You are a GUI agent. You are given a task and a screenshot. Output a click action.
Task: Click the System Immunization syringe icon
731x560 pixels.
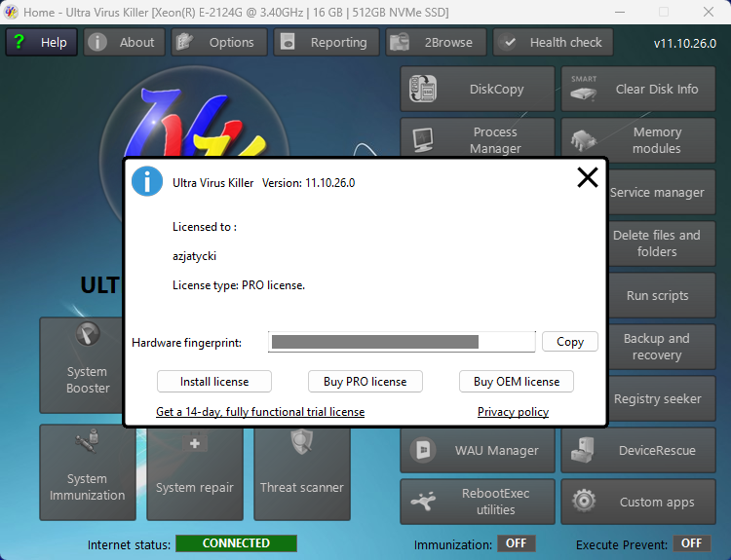pyautogui.click(x=87, y=441)
